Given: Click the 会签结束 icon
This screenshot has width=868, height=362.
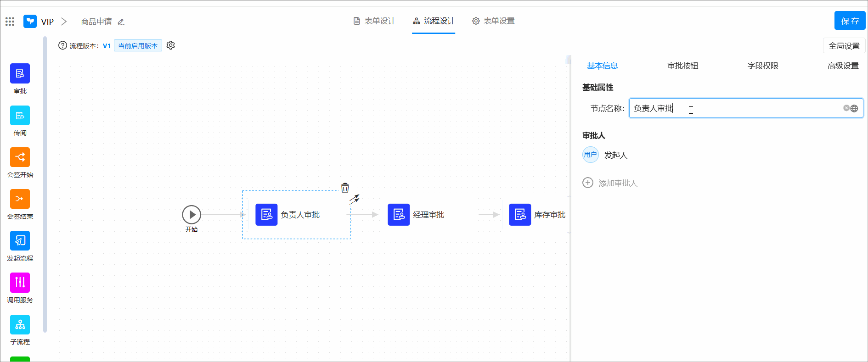Looking at the screenshot, I should (20, 199).
